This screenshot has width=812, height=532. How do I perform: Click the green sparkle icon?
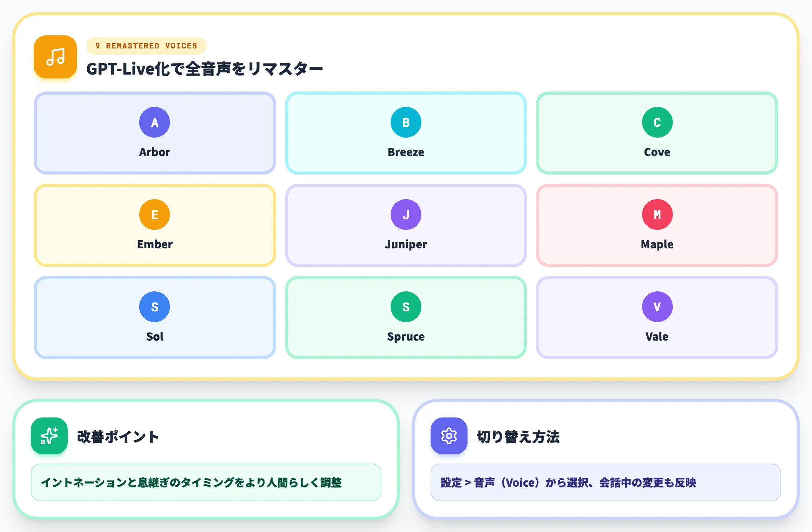point(49,436)
